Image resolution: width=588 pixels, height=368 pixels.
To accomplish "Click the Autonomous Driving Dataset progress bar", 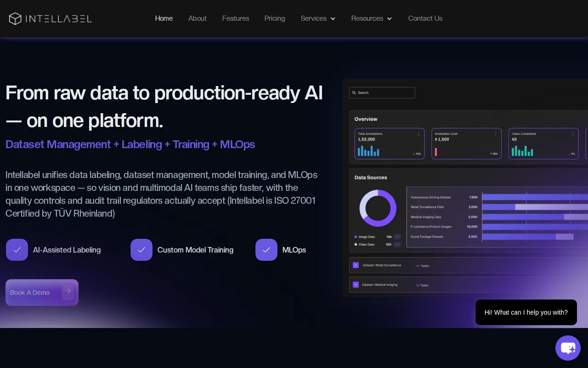I will click(535, 197).
